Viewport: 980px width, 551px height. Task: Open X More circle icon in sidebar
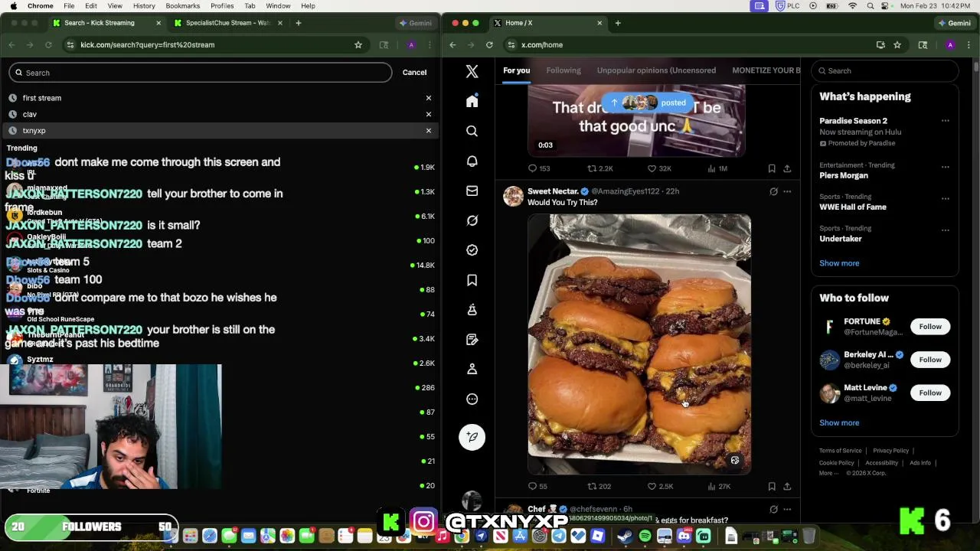tap(472, 399)
